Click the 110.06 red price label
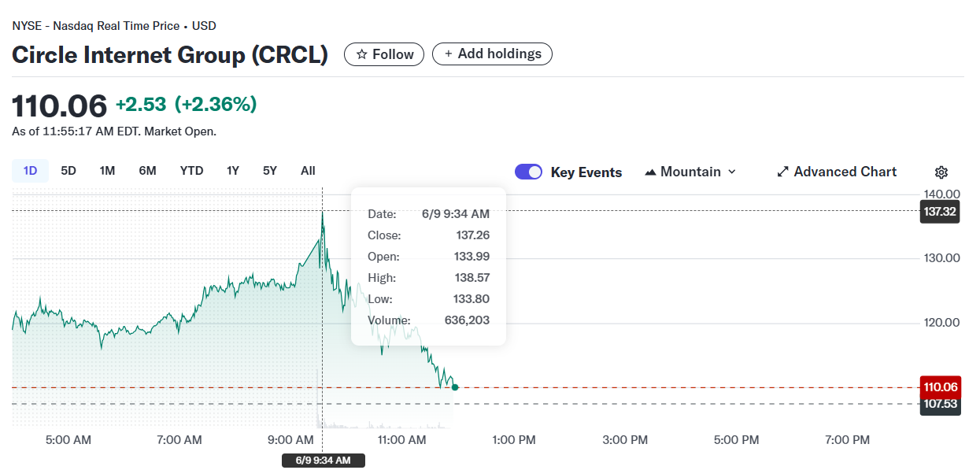The height and width of the screenshot is (470, 980). [x=940, y=387]
